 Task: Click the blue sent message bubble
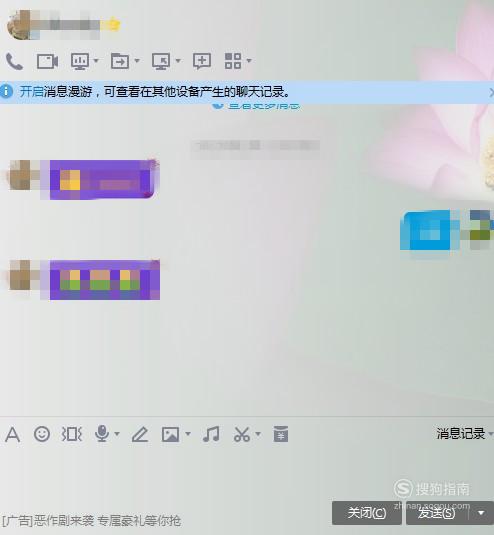point(425,230)
